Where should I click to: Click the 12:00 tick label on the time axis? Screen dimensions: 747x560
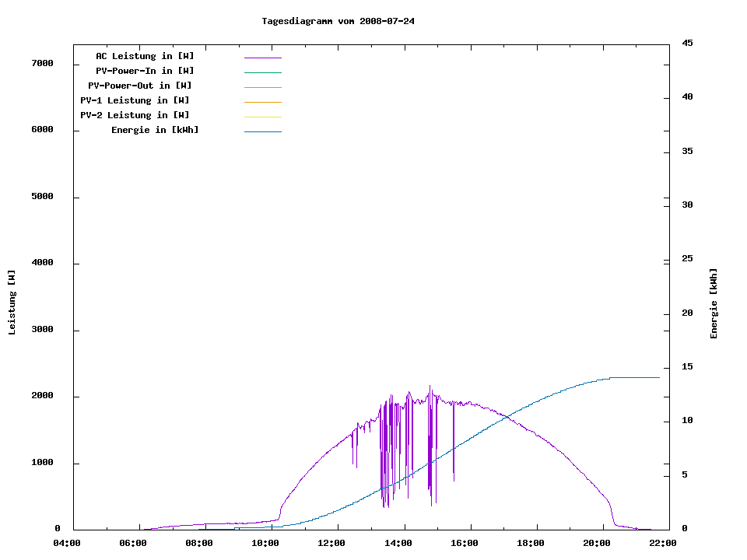[x=331, y=544]
